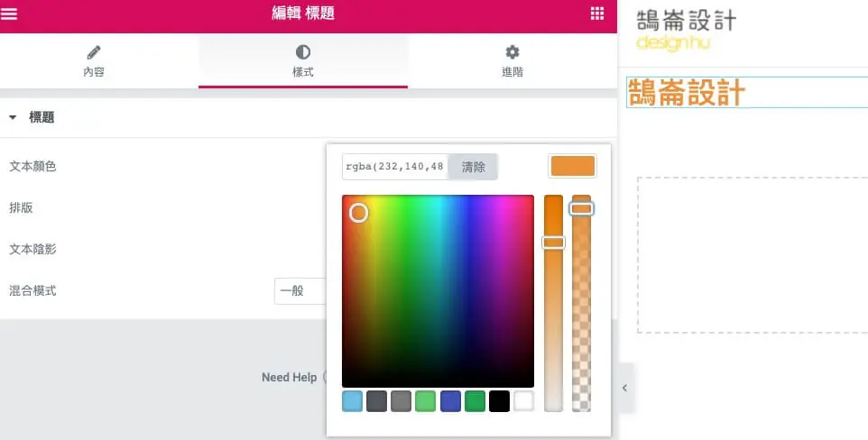Switch to the 進階 tab
868x440 pixels.
512,61
